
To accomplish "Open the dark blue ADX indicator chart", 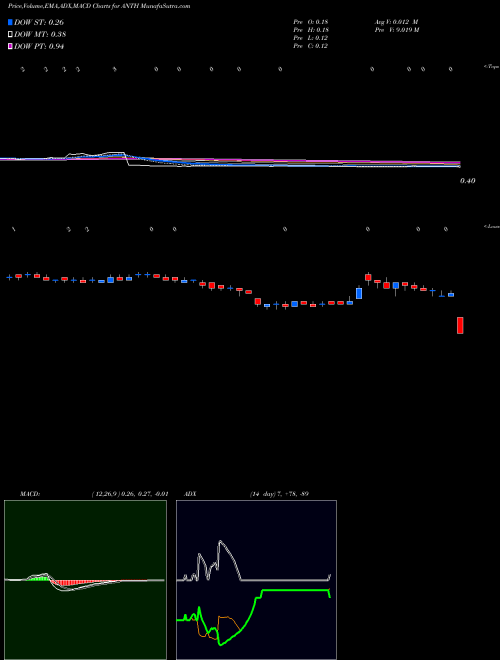I will (256, 580).
